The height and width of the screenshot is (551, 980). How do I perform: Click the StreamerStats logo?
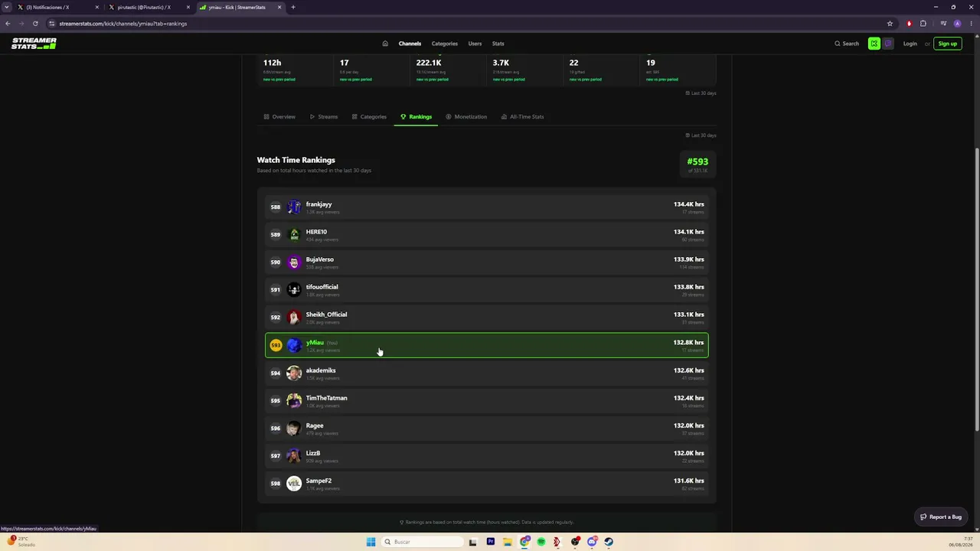[x=34, y=44]
